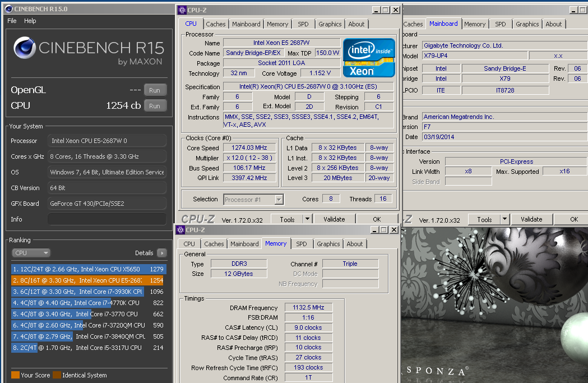Open Tools dropdown arrow in Mainboard window

(504, 219)
